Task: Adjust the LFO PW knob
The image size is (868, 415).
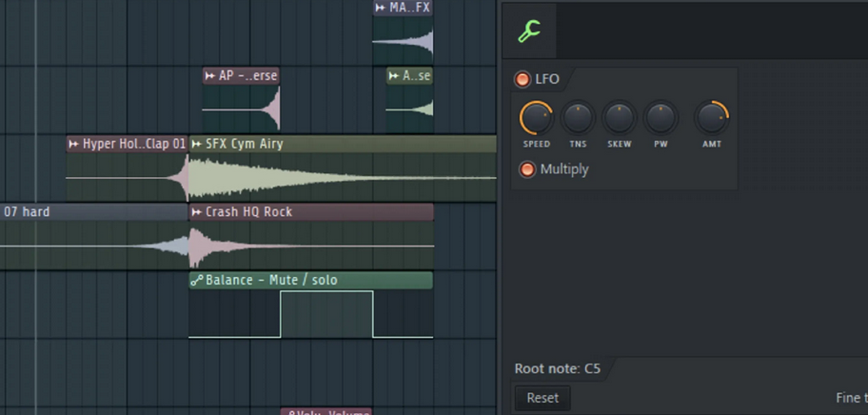Action: point(661,118)
